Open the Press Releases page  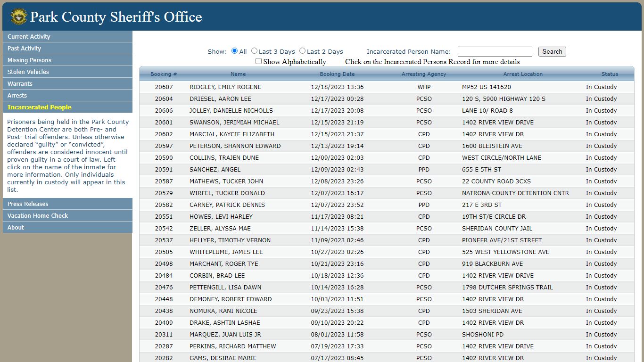click(67, 204)
